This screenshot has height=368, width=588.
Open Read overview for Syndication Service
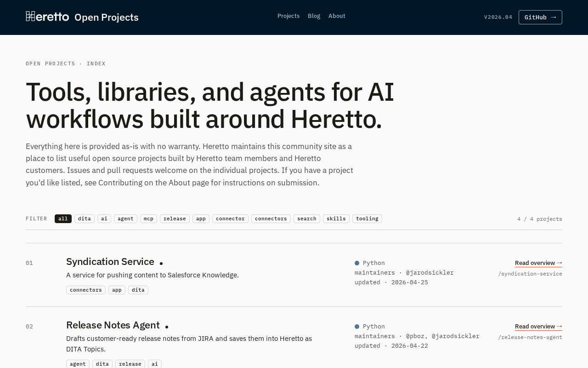(538, 263)
